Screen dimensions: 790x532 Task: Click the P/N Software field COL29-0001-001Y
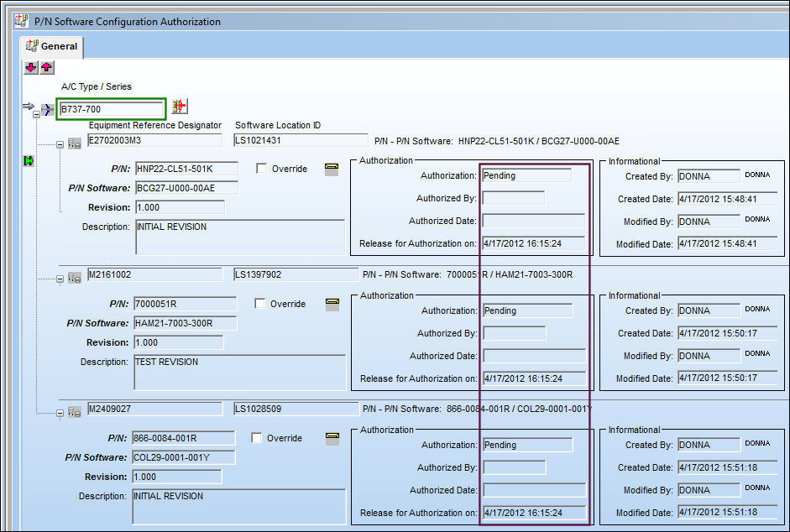click(183, 457)
